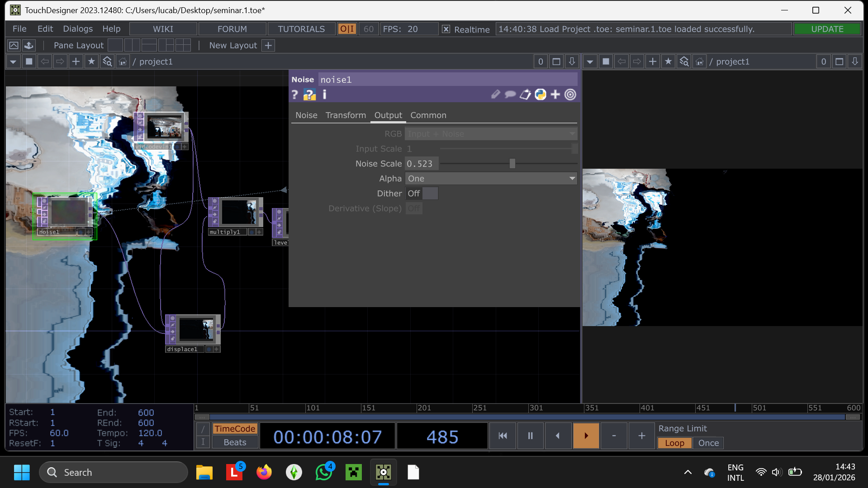The height and width of the screenshot is (488, 868).
Task: Switch to the Transform parameter tab
Action: (x=346, y=115)
